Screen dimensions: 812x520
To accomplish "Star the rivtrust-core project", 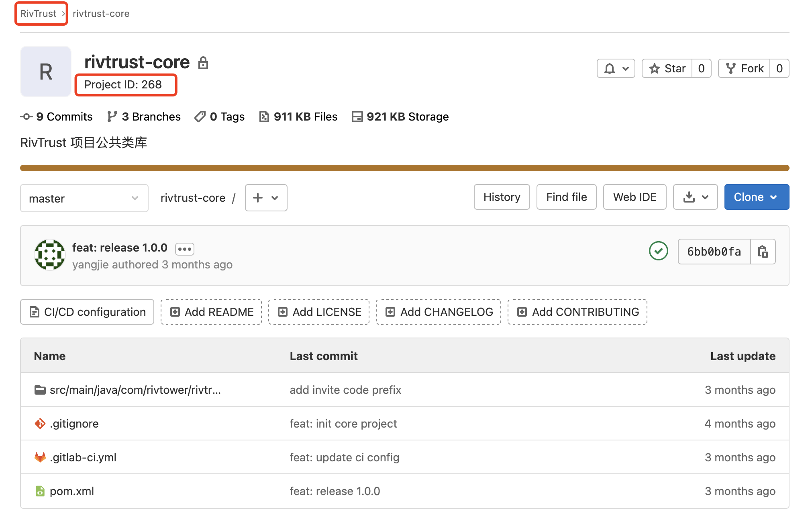I will point(667,68).
